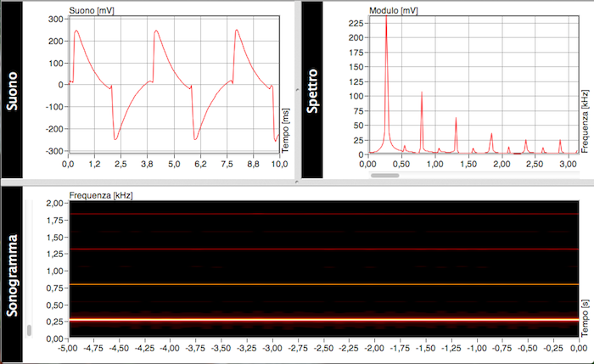Click the 'Tempo [ms]' axis title

click(285, 131)
